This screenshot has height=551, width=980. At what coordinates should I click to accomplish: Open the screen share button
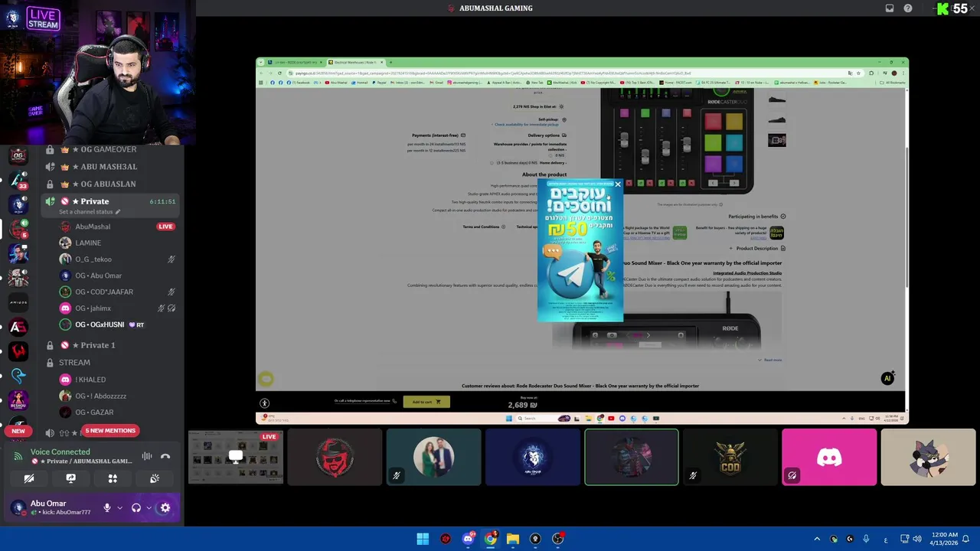pos(70,478)
